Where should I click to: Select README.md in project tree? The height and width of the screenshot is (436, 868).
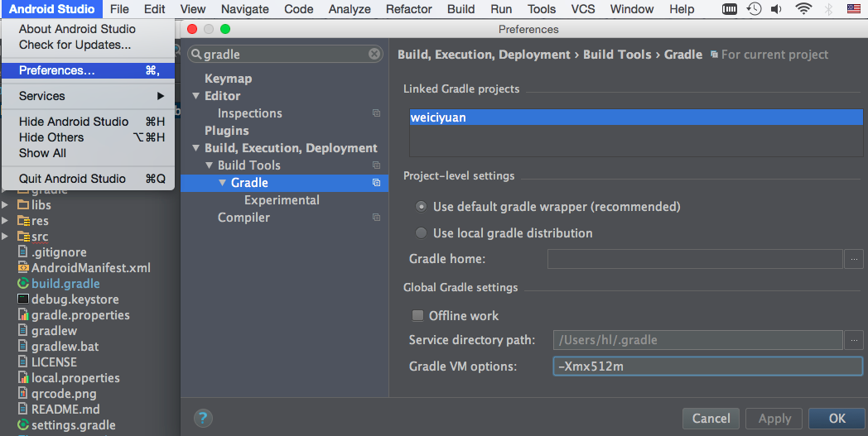click(65, 410)
